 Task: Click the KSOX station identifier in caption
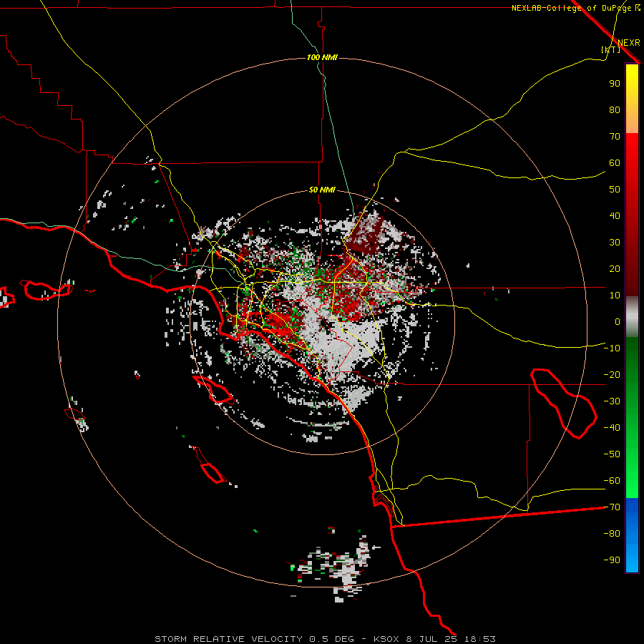[386, 639]
